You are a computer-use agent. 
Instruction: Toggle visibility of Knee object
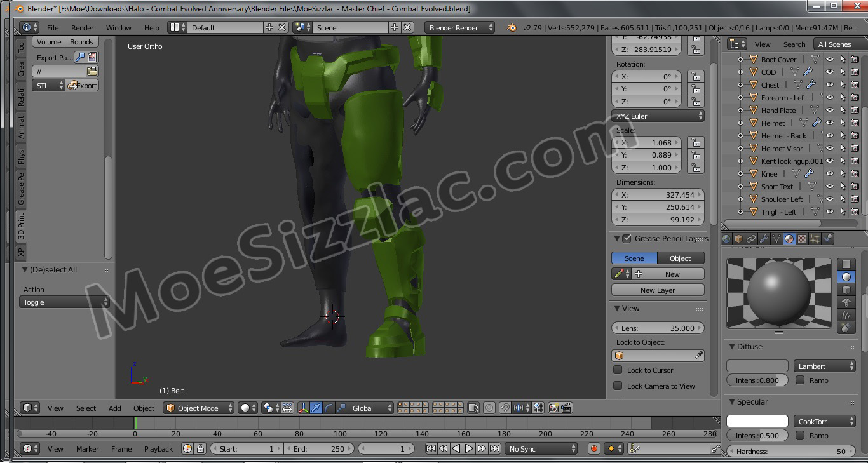829,173
